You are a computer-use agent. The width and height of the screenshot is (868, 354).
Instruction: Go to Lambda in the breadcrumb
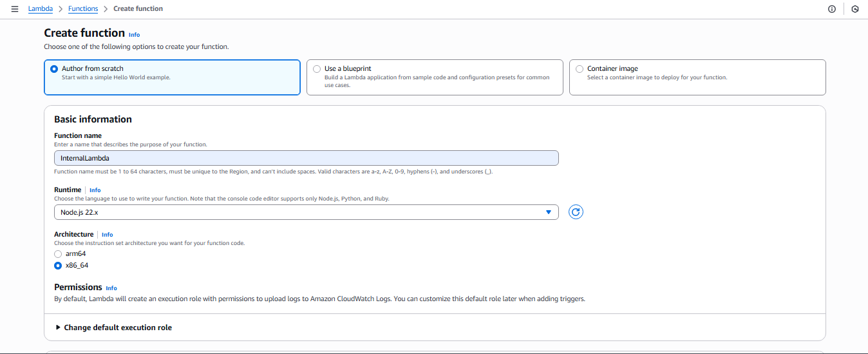point(41,9)
